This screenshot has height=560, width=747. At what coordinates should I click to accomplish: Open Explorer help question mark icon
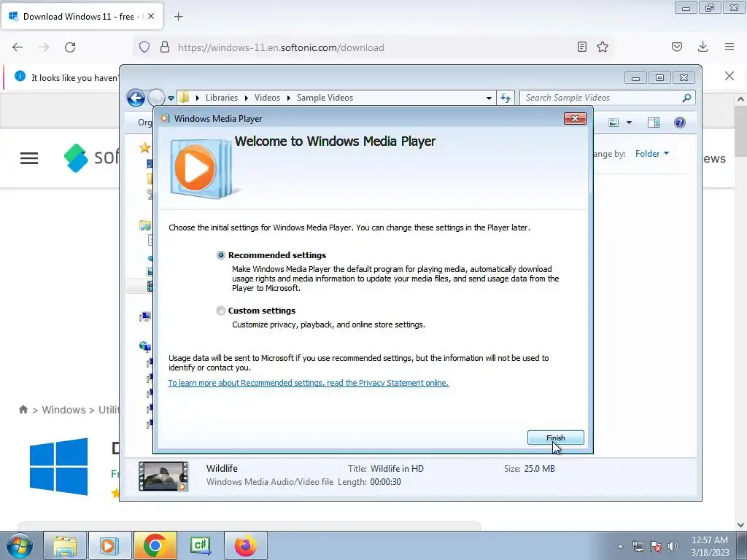[x=680, y=122]
